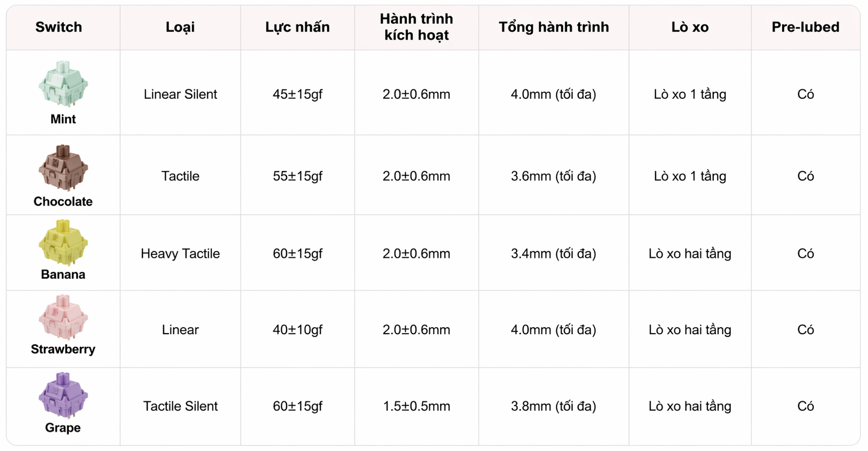The image size is (868, 451).
Task: Click the 40±10gf force value
Action: [297, 330]
